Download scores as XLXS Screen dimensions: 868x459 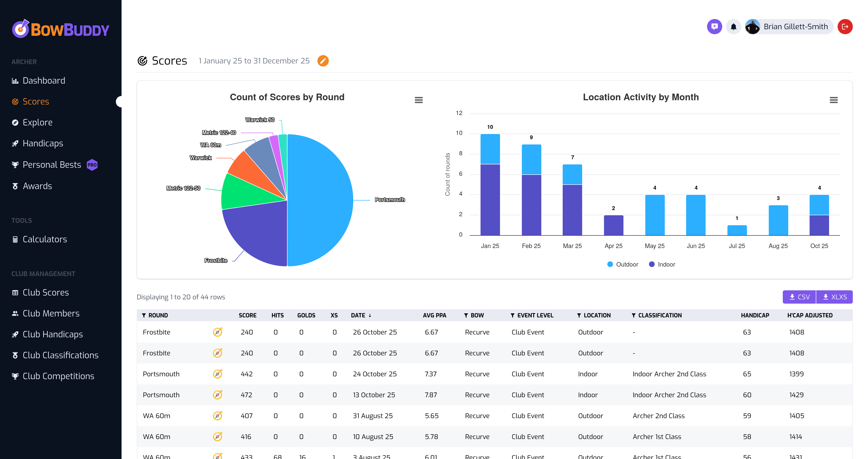tap(834, 297)
